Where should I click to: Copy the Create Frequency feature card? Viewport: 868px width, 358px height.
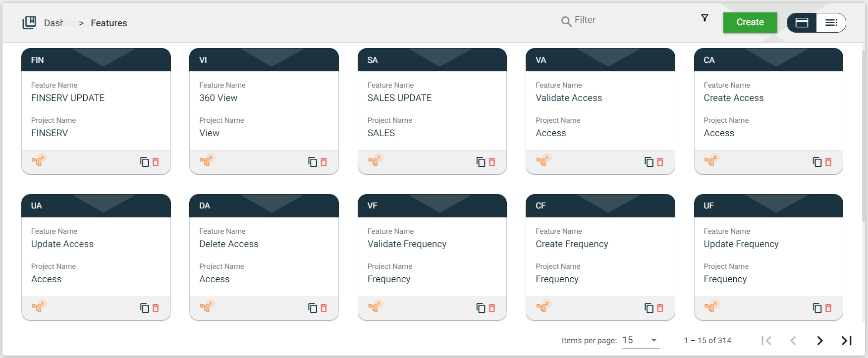click(x=649, y=308)
